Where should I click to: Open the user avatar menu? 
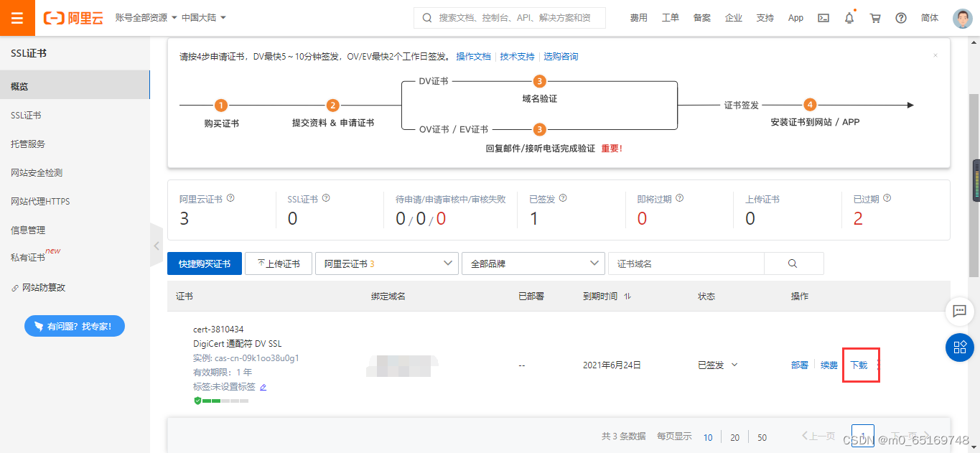[962, 18]
